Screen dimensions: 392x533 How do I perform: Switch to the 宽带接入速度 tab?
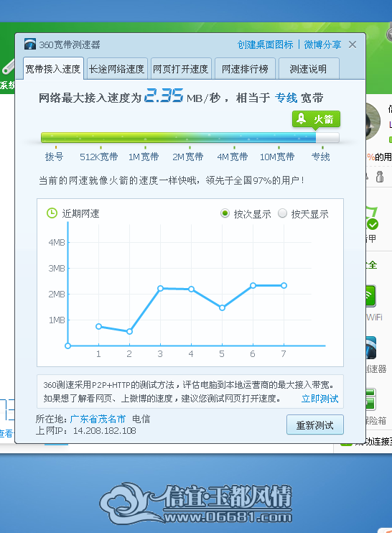[53, 69]
